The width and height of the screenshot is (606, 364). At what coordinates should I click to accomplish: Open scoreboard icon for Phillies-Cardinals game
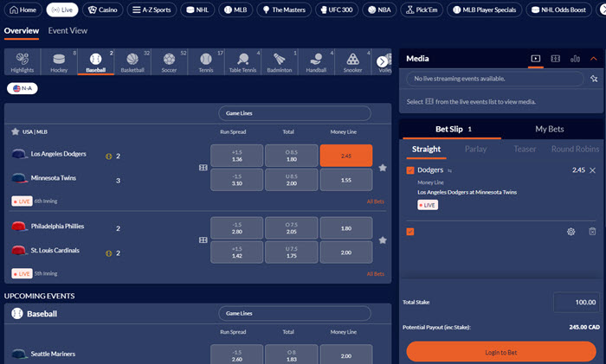[x=203, y=240]
